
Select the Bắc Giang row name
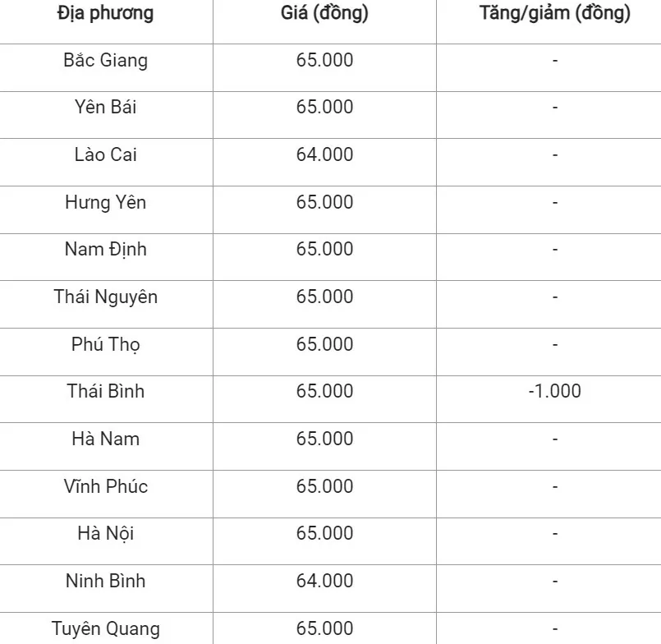pos(106,61)
